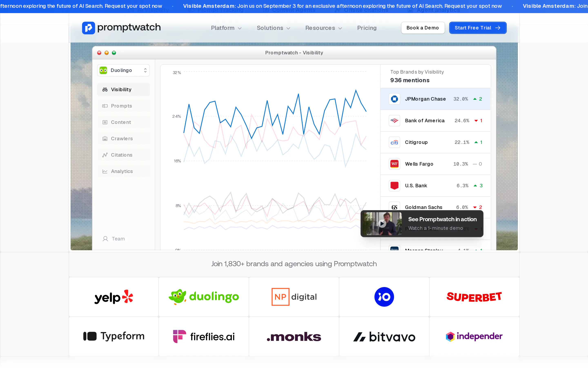The height and width of the screenshot is (368, 588).
Task: Click the Start Free Trial arrow icon
Action: pos(498,28)
